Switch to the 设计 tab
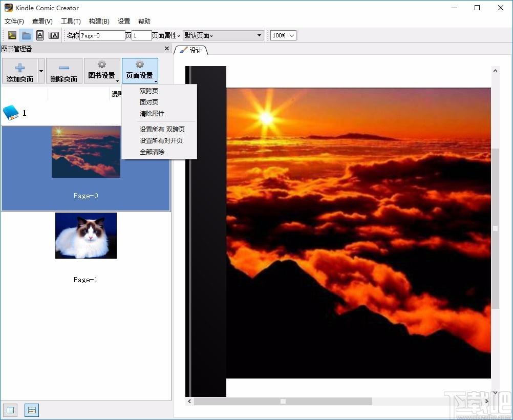Screen dimensions: 513x420 click(x=191, y=50)
